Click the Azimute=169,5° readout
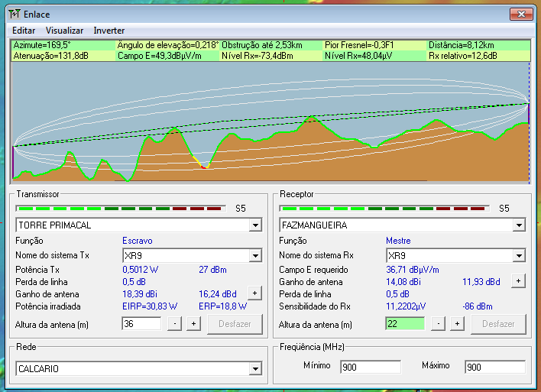Viewport: 541px width, 392px height. click(x=42, y=45)
